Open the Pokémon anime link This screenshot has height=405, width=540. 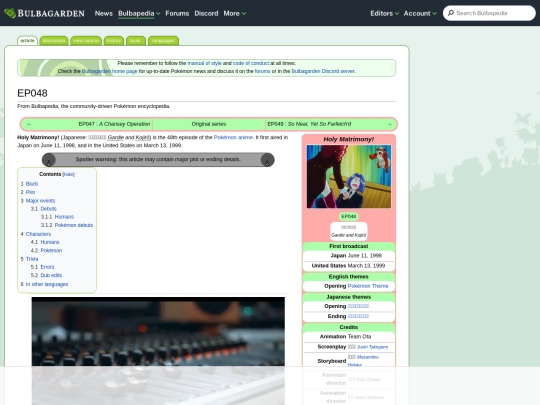coord(233,137)
